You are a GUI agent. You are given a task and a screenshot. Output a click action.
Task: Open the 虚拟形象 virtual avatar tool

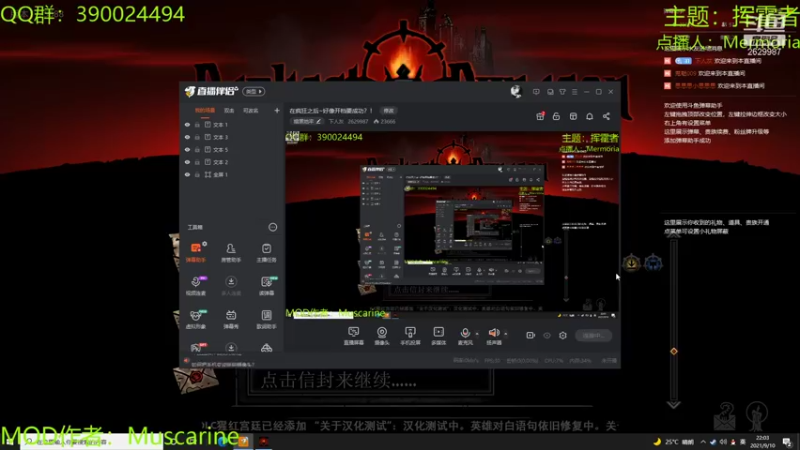196,319
